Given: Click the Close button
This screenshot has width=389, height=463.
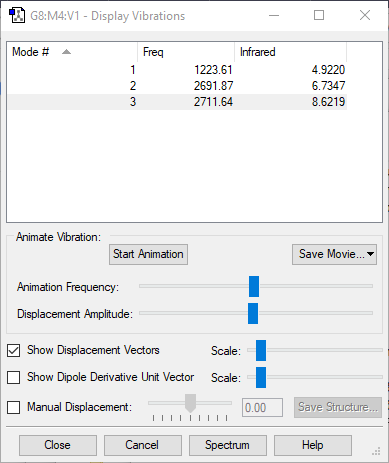Looking at the screenshot, I should 58,445.
